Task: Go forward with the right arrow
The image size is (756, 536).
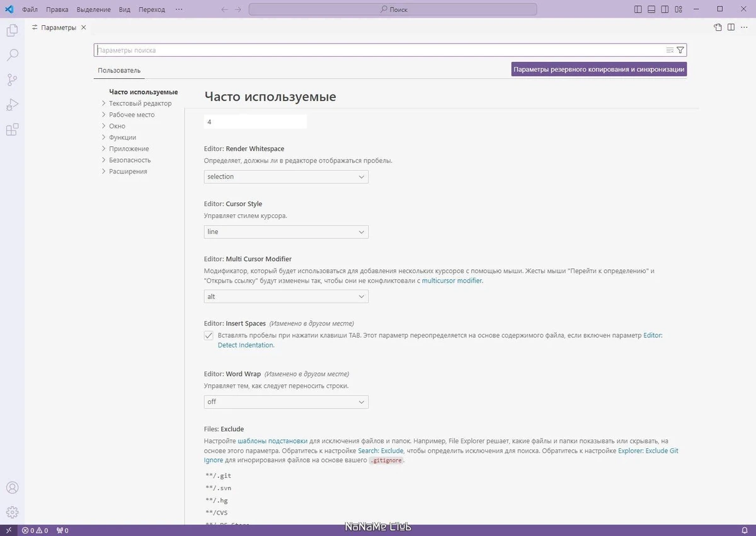Action: pyautogui.click(x=238, y=9)
